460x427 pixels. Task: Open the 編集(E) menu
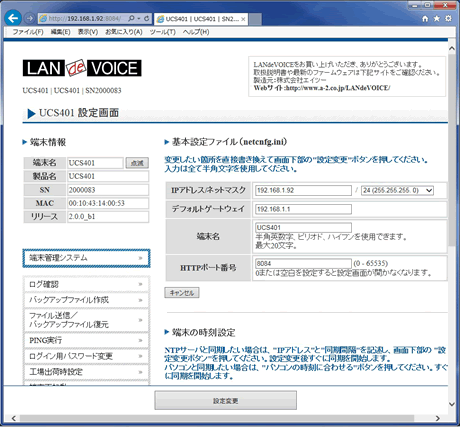pyautogui.click(x=60, y=32)
